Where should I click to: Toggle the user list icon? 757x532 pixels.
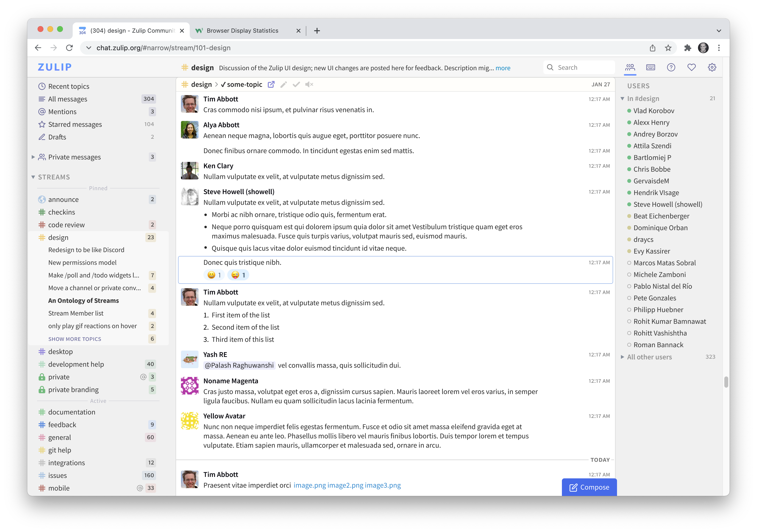point(630,67)
